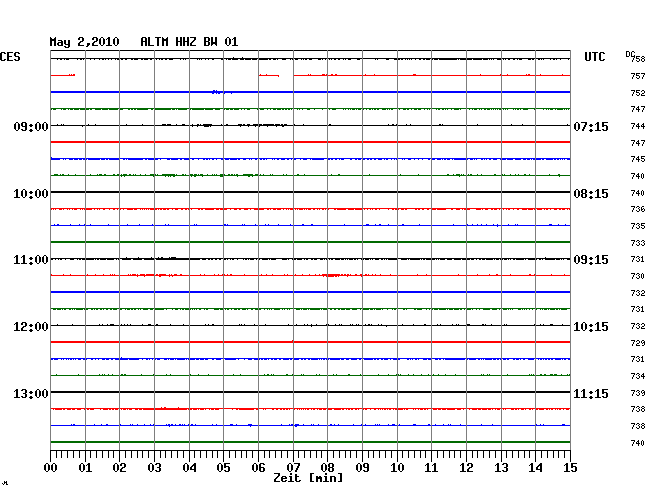Click the 10:15 UTC time label
The image size is (650, 494).
(x=591, y=327)
